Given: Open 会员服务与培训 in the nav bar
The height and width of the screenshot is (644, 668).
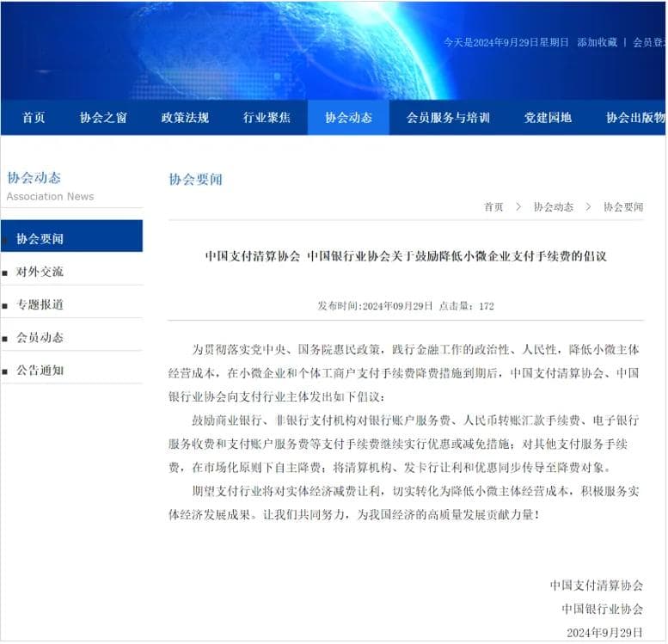Looking at the screenshot, I should pyautogui.click(x=448, y=118).
